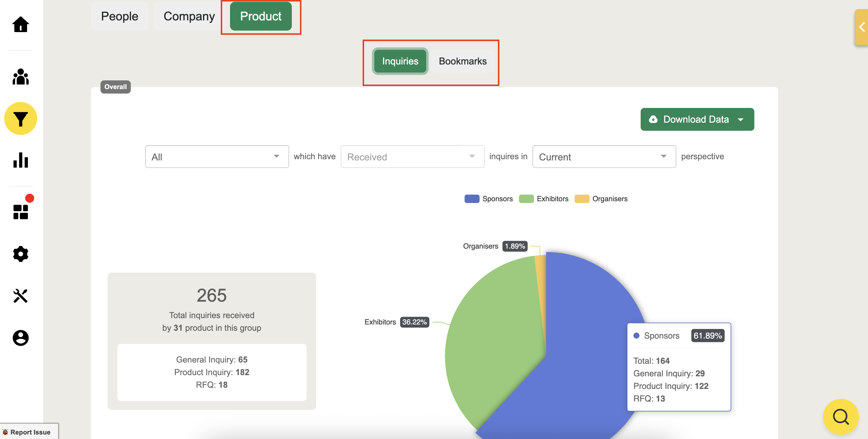Open the user profile account icon
The height and width of the screenshot is (439, 868).
[21, 338]
